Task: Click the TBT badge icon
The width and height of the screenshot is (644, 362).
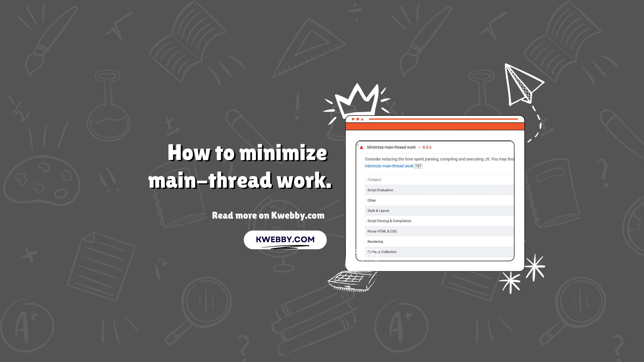Action: coord(418,166)
